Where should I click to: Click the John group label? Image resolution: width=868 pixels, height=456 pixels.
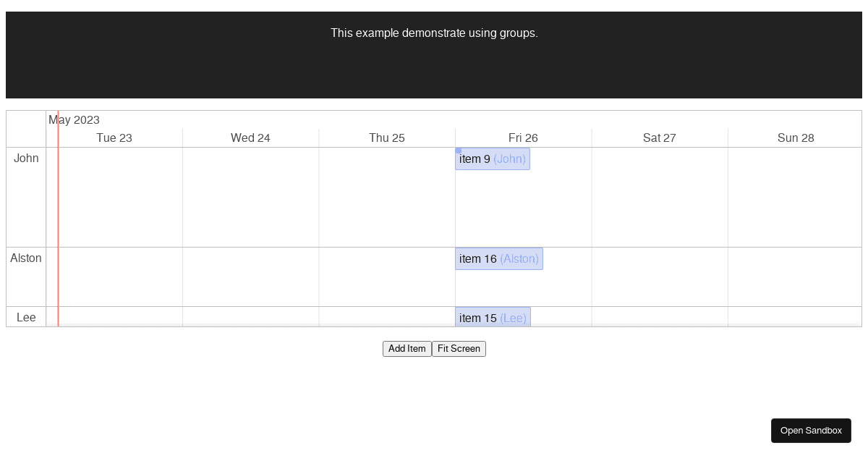[26, 158]
